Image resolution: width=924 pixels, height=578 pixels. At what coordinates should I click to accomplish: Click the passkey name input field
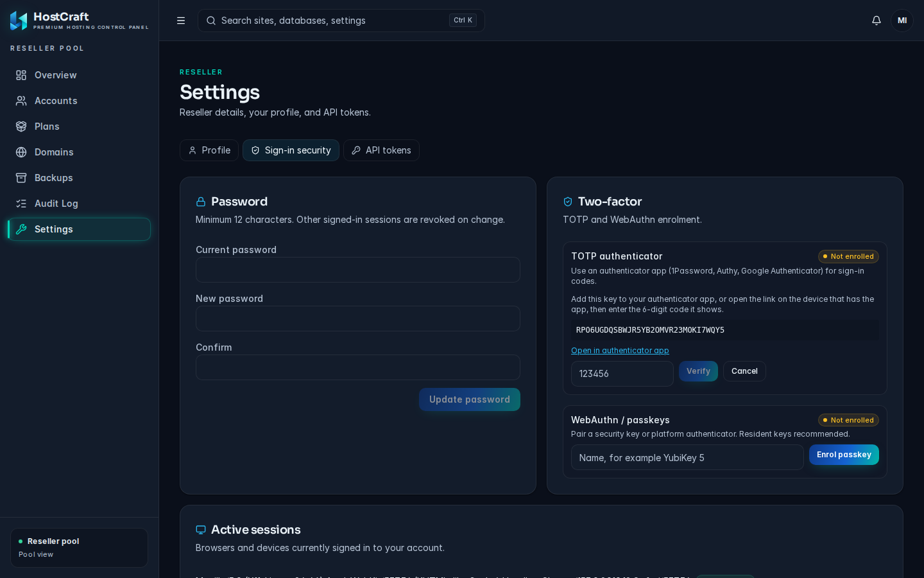[687, 457]
